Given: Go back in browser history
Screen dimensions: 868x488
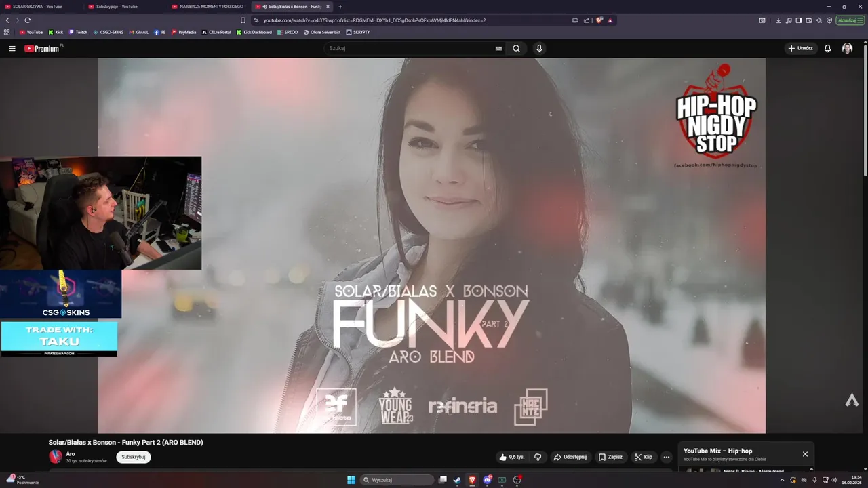Looking at the screenshot, I should point(7,20).
